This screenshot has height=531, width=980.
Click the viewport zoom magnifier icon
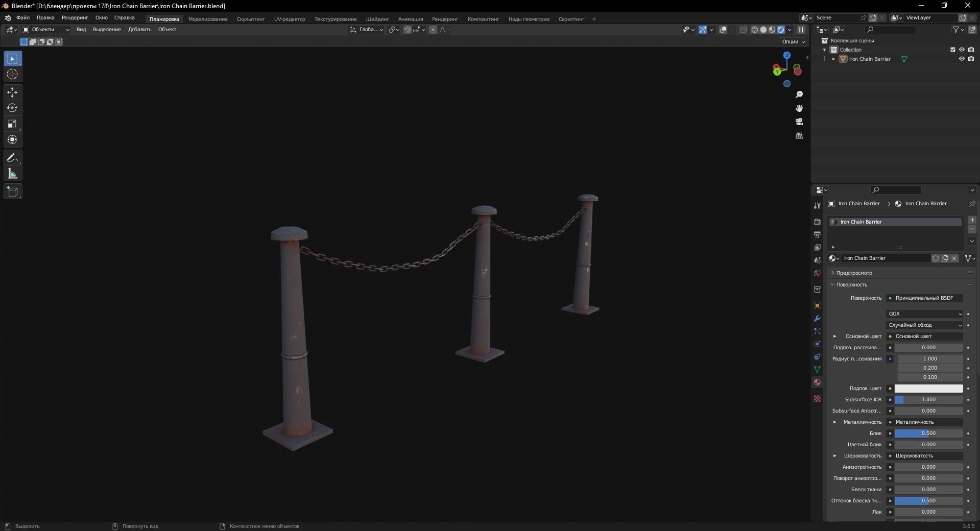point(799,94)
